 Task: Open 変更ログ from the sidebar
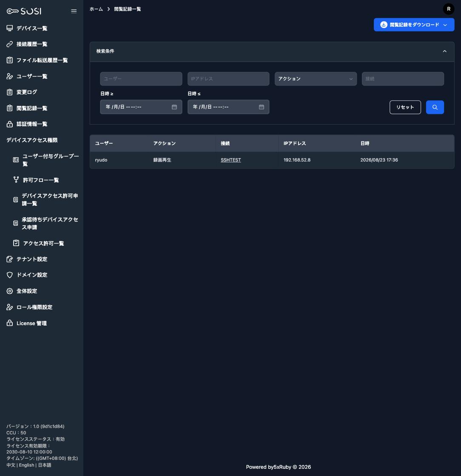tap(27, 92)
